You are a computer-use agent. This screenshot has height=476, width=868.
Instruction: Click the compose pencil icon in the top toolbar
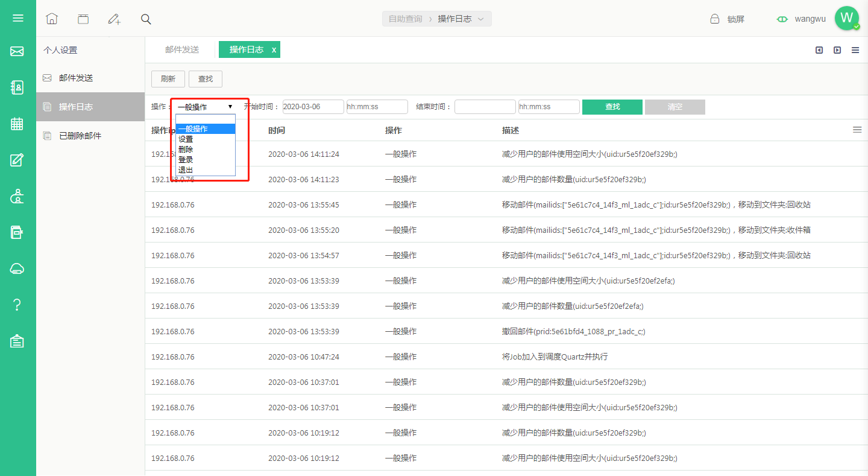coord(114,19)
